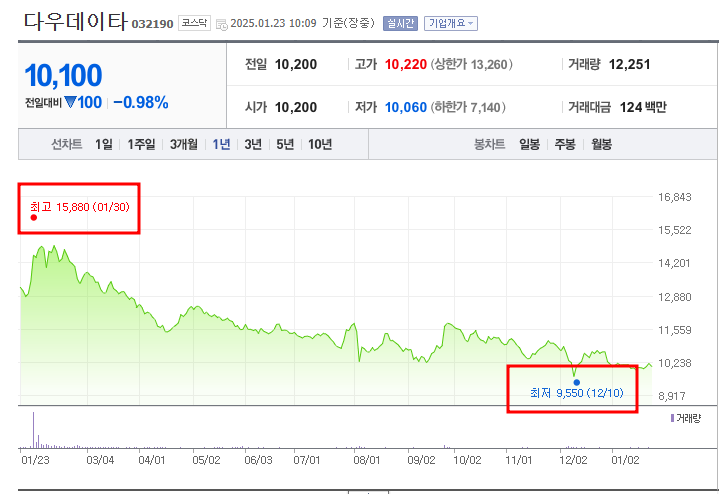Viewport: 719px width, 494px height.
Task: Click the 상한가 13,260 text
Action: click(471, 64)
